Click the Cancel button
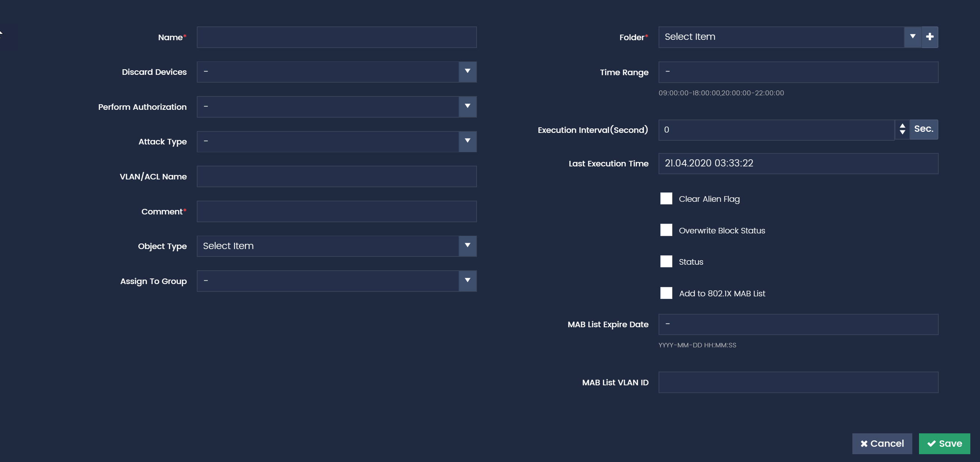 coord(882,443)
